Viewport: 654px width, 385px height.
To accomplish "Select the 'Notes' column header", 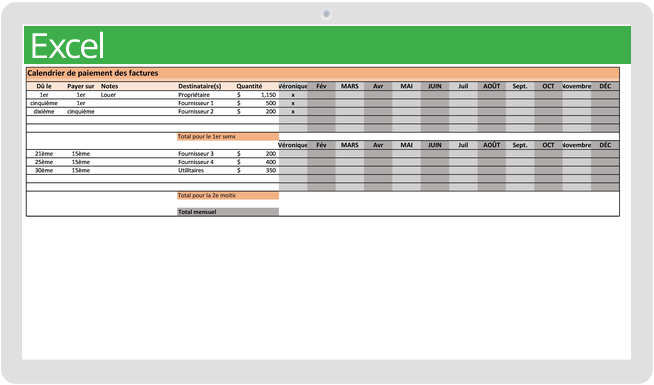I will 109,86.
